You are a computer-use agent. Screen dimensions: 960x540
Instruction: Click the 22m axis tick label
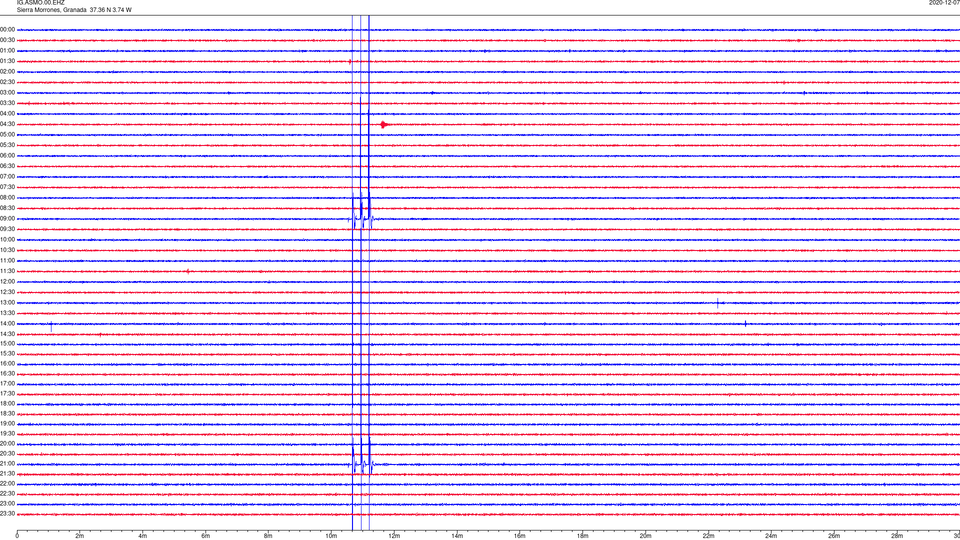708,536
